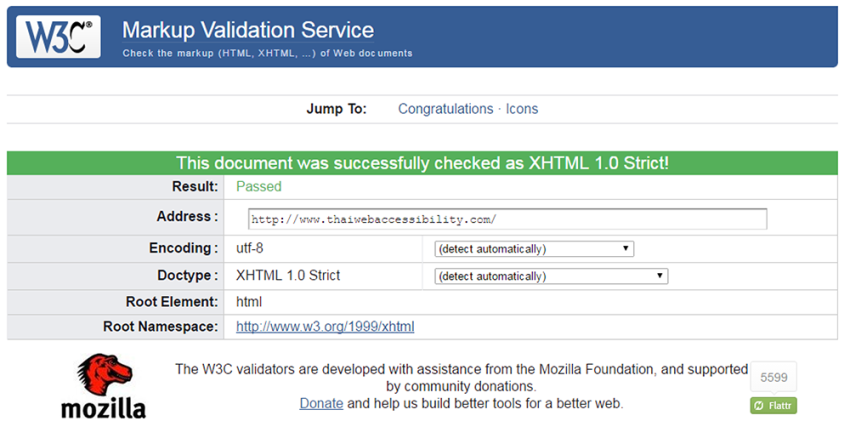
Task: Click the Mozilla dinosaur logo
Action: (x=105, y=375)
